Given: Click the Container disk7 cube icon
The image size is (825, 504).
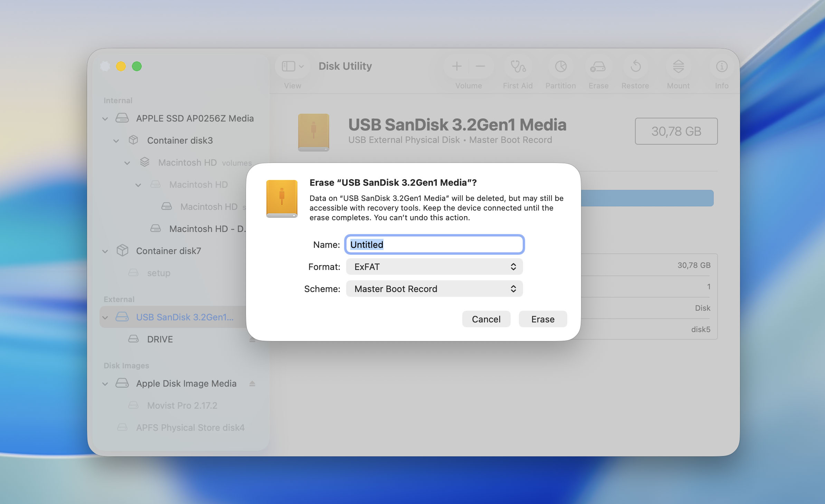Looking at the screenshot, I should point(122,251).
